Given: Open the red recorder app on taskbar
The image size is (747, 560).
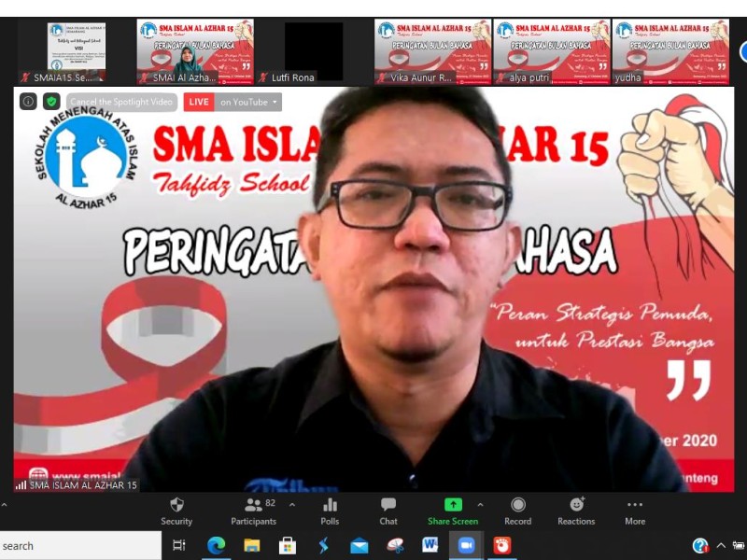Looking at the screenshot, I should pyautogui.click(x=501, y=546).
